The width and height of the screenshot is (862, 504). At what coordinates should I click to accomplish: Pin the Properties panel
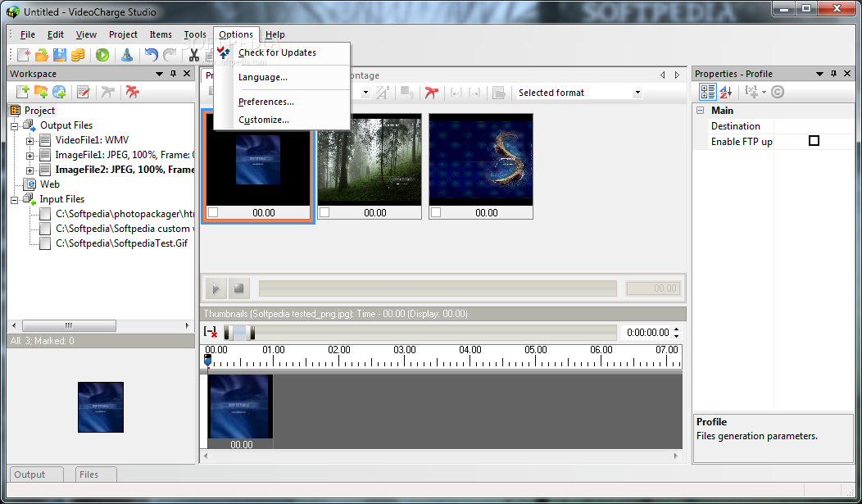coord(833,74)
